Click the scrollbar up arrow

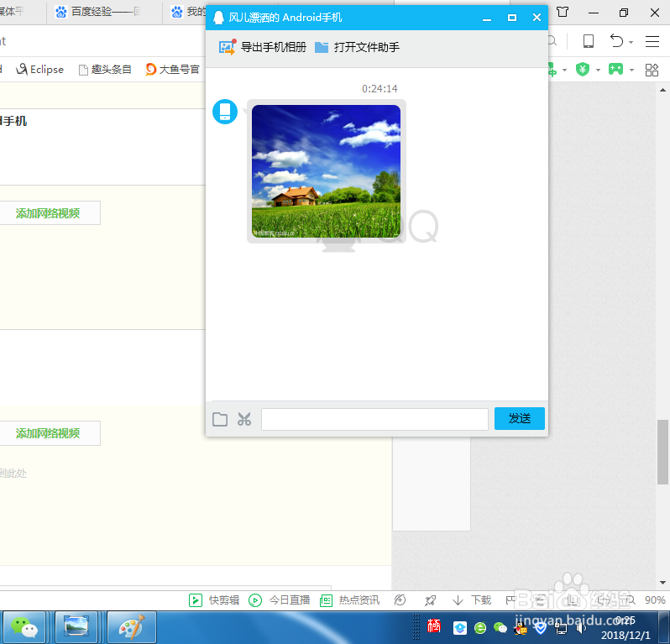(x=662, y=90)
